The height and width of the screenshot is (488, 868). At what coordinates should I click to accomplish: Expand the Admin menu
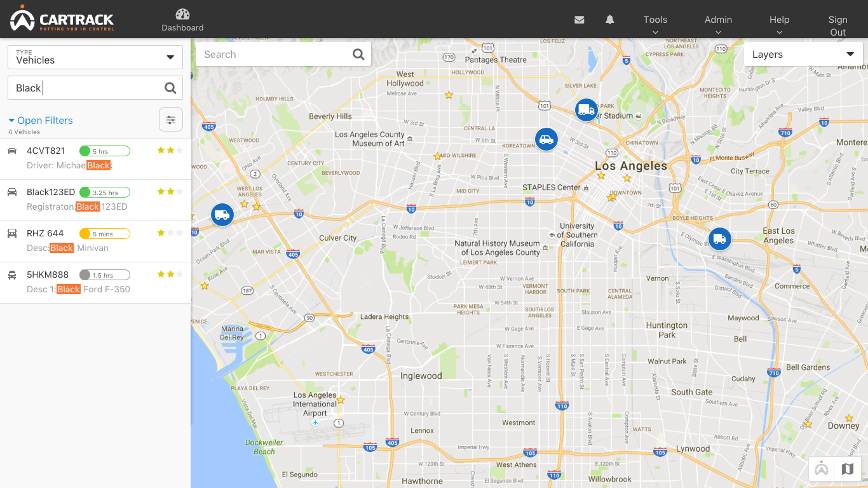[718, 25]
